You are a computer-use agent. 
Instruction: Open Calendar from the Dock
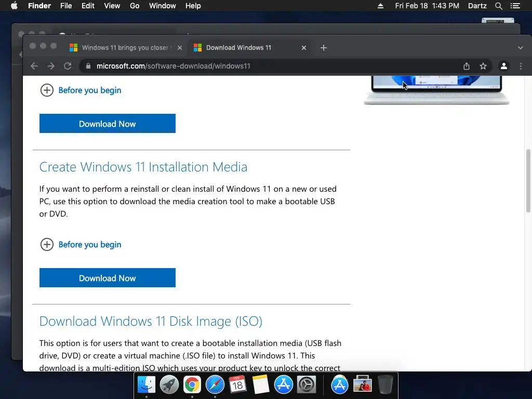[x=237, y=384]
